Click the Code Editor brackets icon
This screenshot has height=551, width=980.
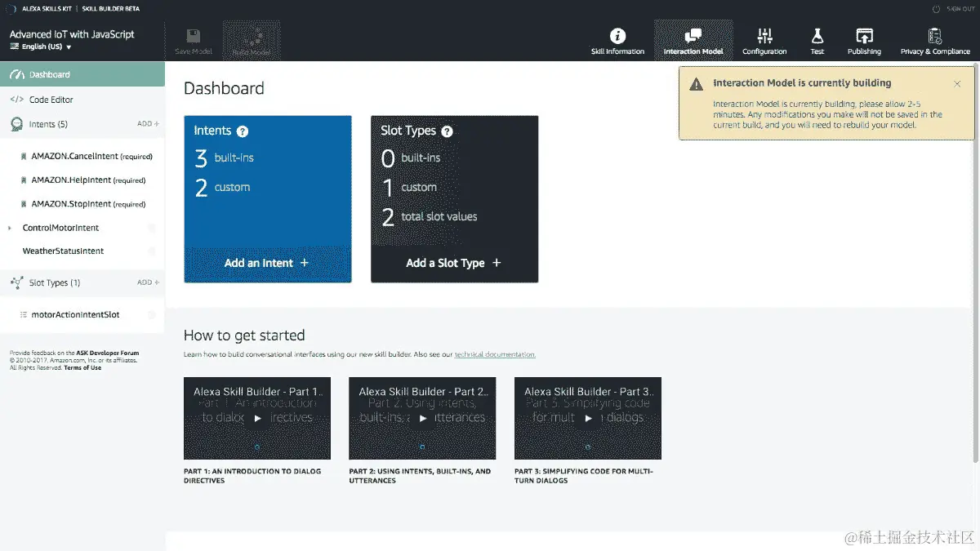point(16,100)
